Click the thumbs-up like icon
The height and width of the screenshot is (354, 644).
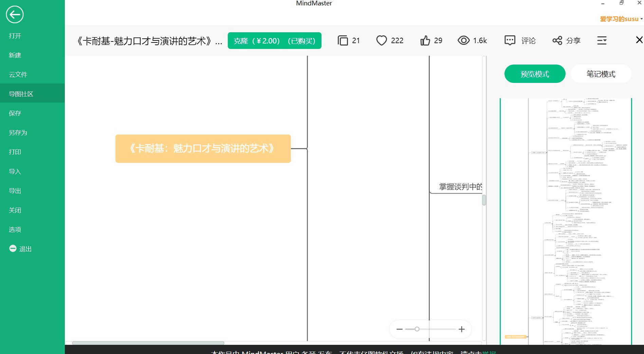[x=425, y=40]
